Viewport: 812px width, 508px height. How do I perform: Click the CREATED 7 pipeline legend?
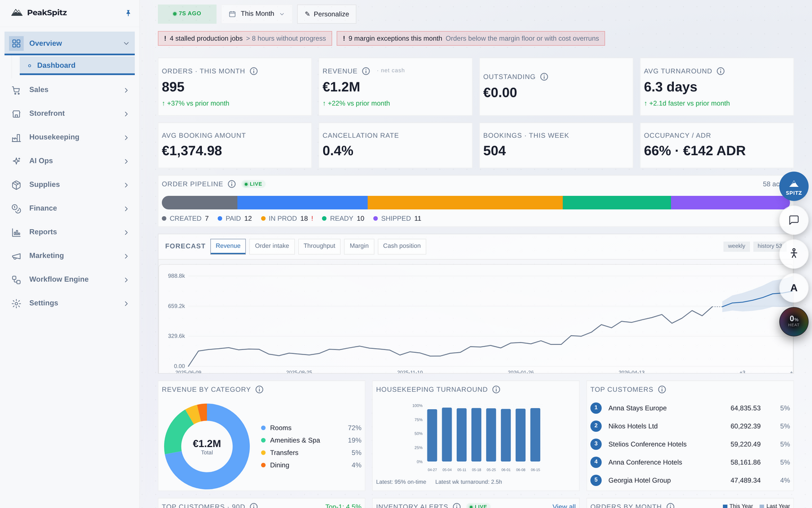(x=186, y=218)
